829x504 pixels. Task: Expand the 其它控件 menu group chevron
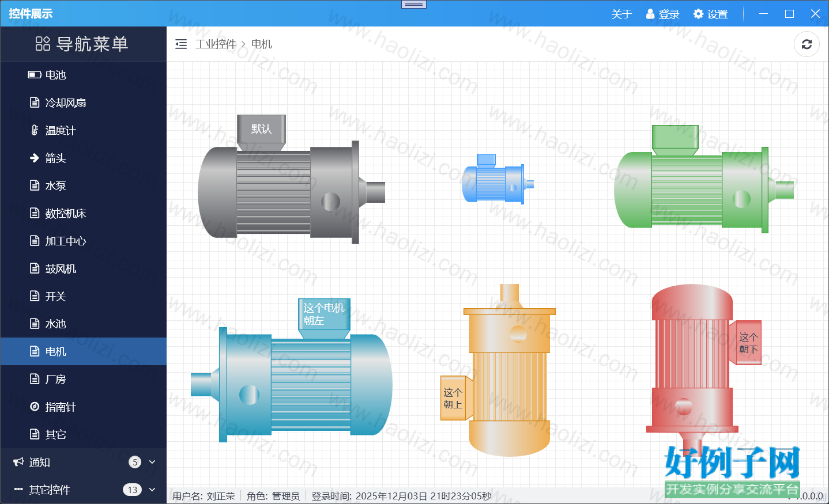[152, 490]
